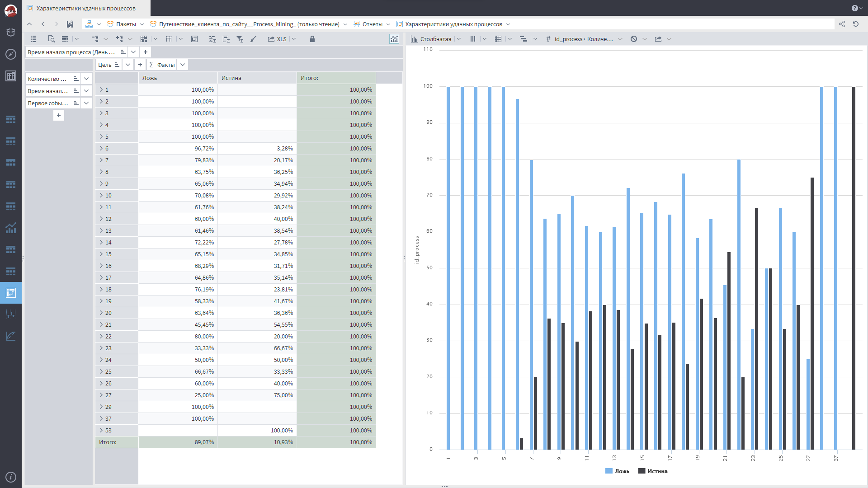Screen dimensions: 868x488
Task: Navigate back with the left arrow
Action: tap(43, 24)
